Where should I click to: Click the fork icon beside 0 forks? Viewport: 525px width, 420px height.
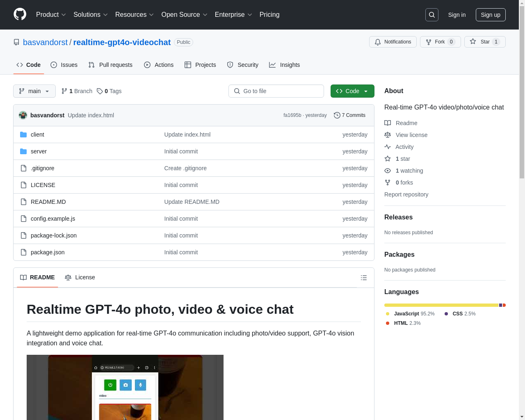coord(388,183)
